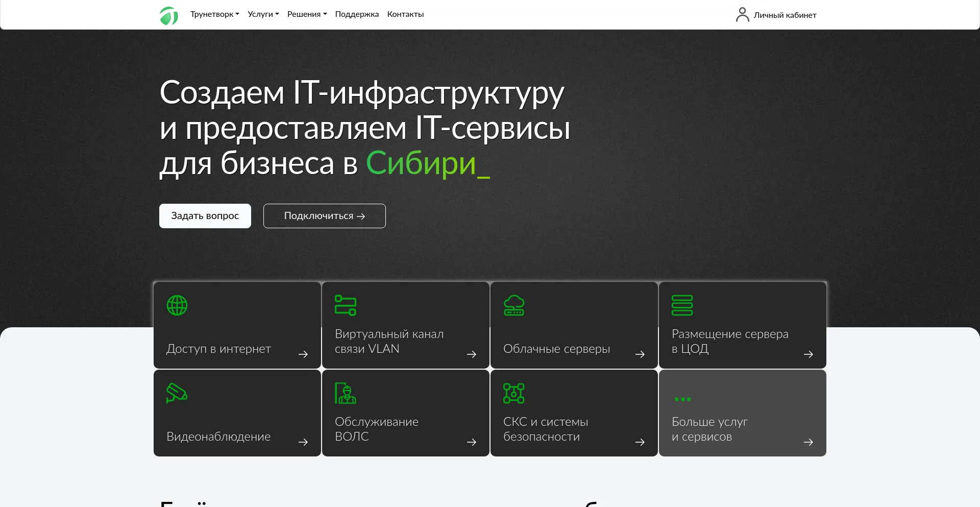Click the globe internet access icon
The width and height of the screenshot is (980, 507).
point(177,305)
